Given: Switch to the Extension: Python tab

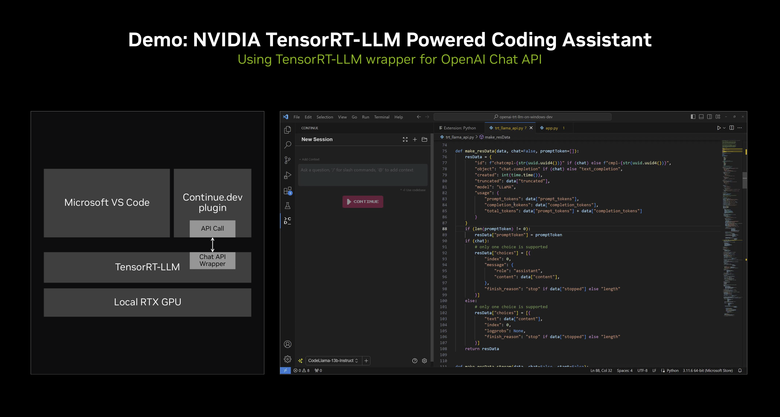Looking at the screenshot, I should click(x=458, y=128).
